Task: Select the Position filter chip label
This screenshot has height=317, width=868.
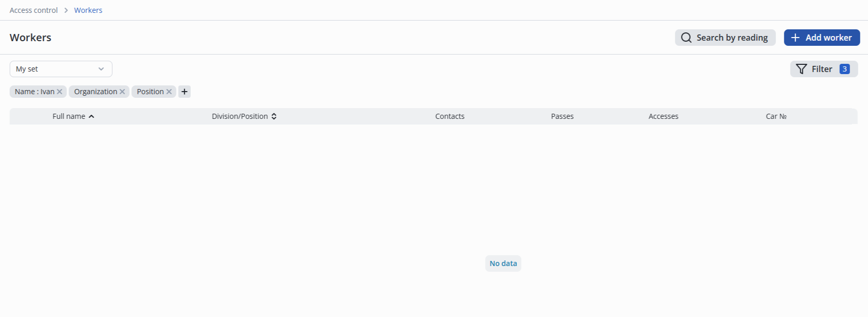Action: pyautogui.click(x=150, y=92)
